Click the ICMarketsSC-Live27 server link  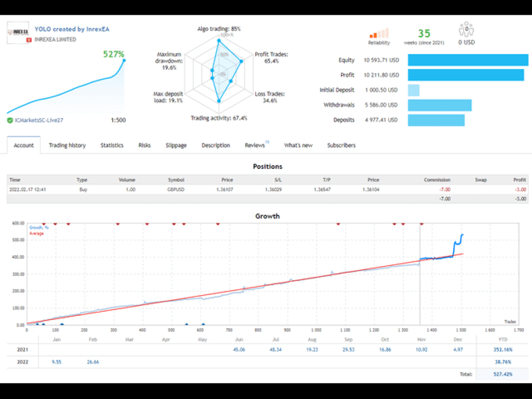(37, 121)
